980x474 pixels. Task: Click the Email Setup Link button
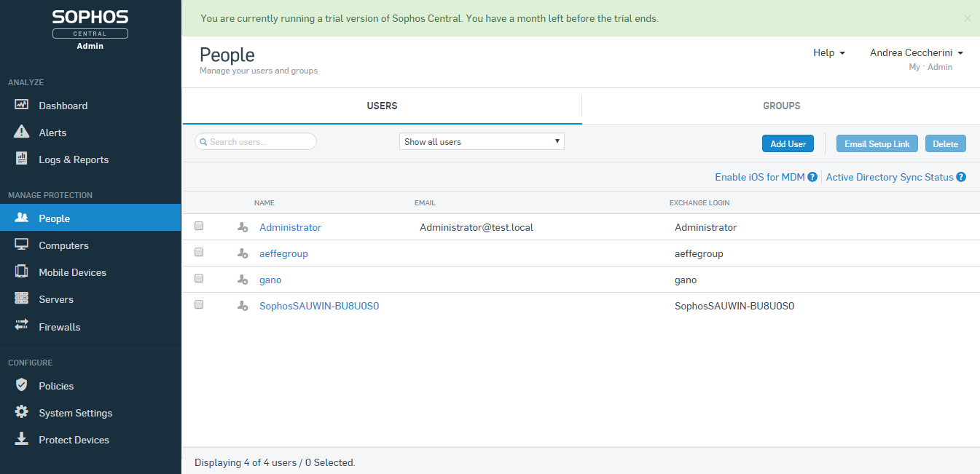(877, 143)
